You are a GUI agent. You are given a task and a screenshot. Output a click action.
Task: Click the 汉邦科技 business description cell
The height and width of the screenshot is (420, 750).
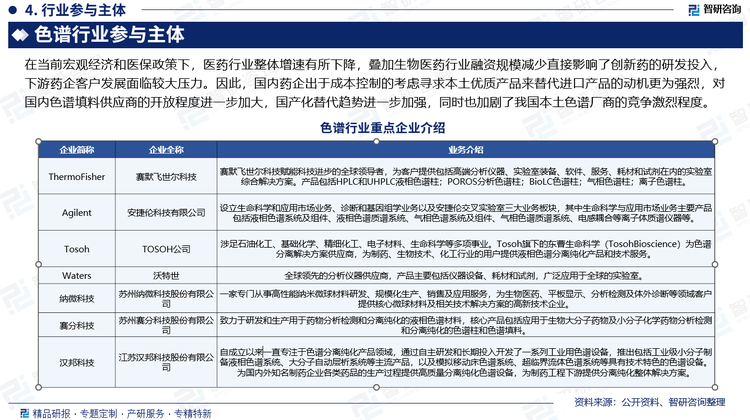[465, 362]
